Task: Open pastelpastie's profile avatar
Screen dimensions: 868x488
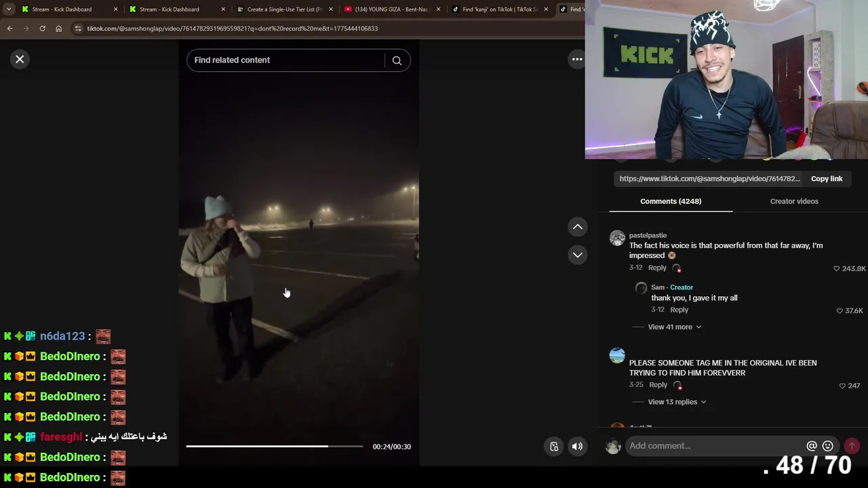Action: (x=617, y=238)
